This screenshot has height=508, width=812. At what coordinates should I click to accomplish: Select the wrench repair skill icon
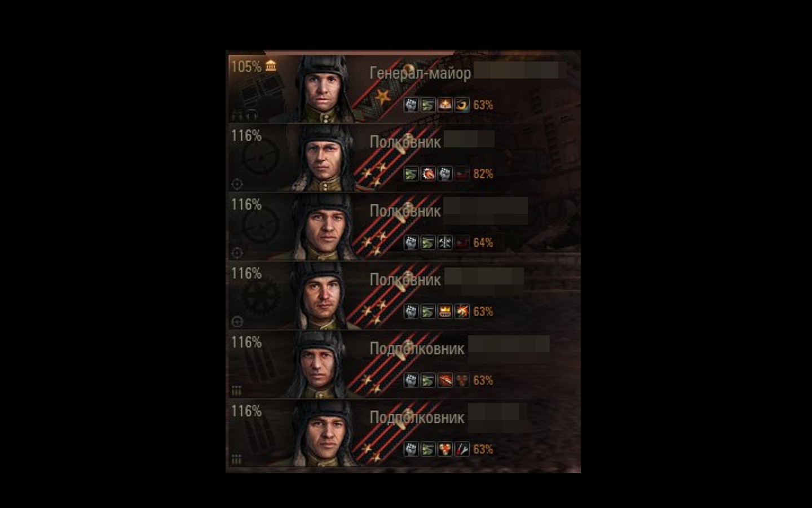462,449
